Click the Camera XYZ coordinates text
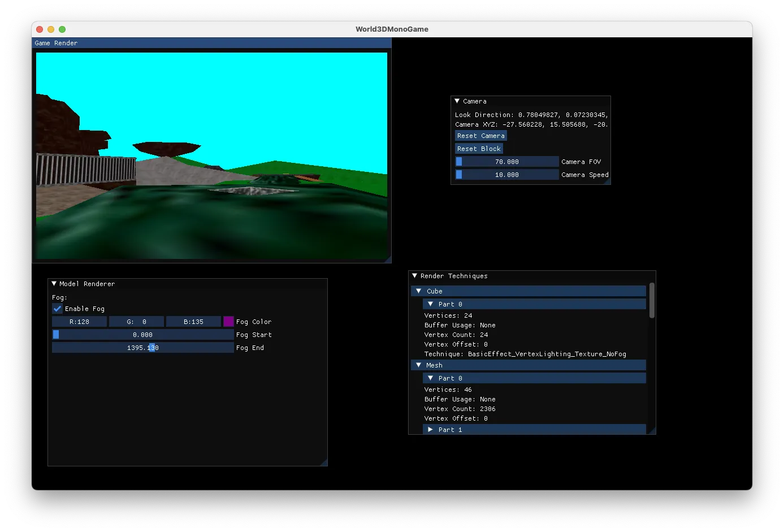784x532 pixels. coord(531,124)
